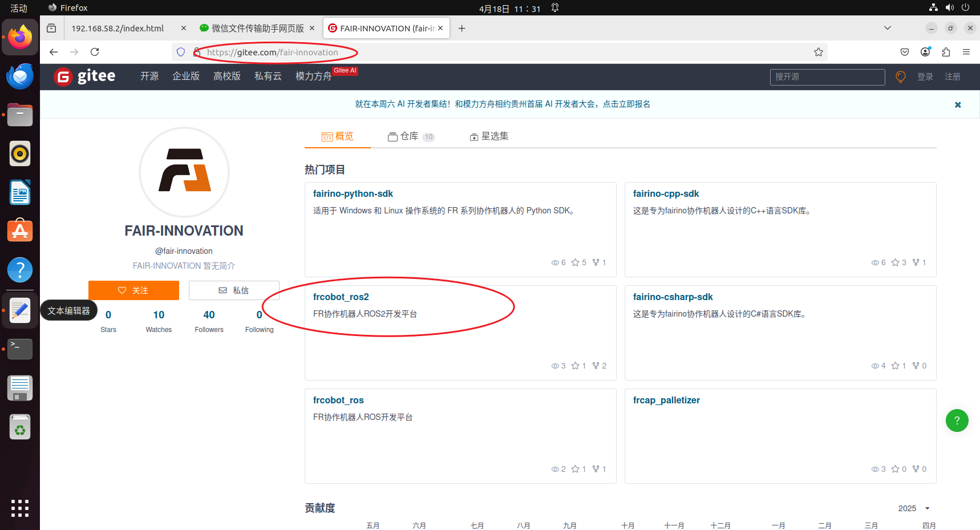Click the Firefox address bar URL

tap(273, 52)
